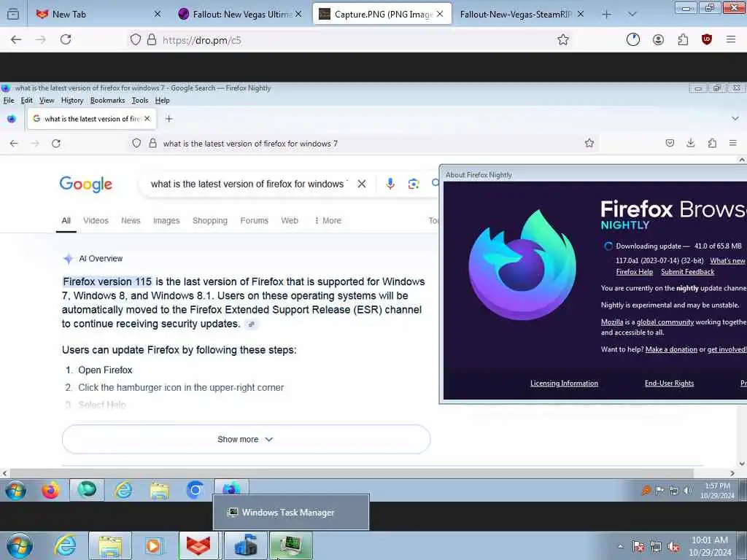Open the circular timer toolbar icon

[x=633, y=39]
